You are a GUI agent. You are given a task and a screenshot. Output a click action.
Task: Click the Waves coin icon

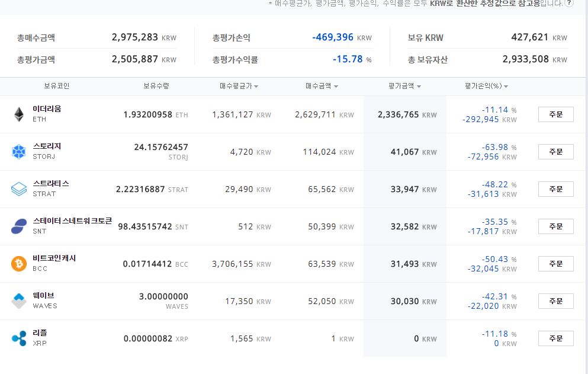point(19,301)
